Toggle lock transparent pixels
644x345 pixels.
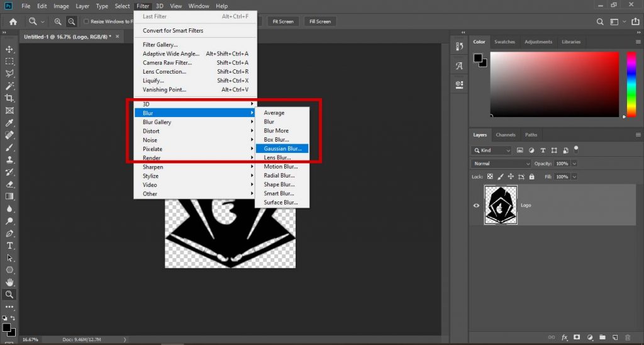pos(490,176)
